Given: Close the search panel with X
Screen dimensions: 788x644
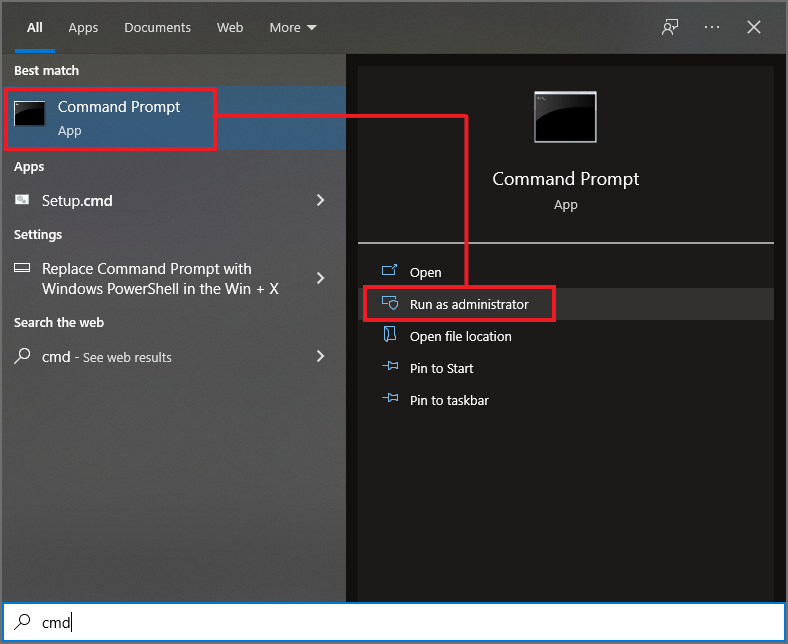Looking at the screenshot, I should coord(753,27).
